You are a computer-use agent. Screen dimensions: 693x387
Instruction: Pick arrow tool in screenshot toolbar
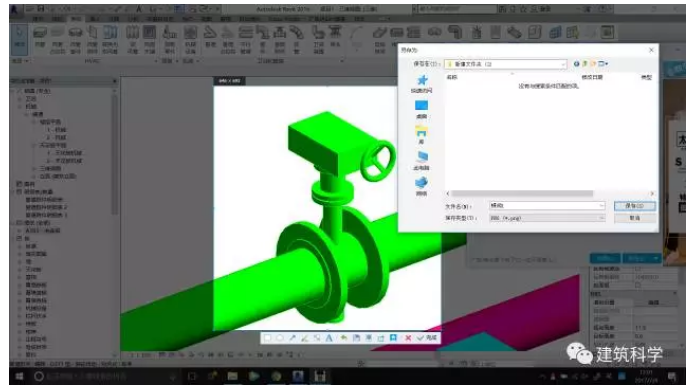(292, 338)
